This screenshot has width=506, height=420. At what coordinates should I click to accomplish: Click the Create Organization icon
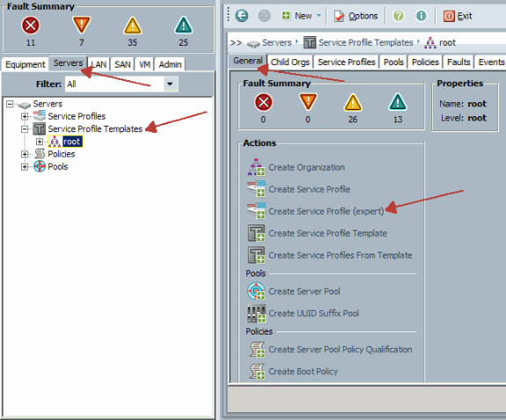coord(256,167)
